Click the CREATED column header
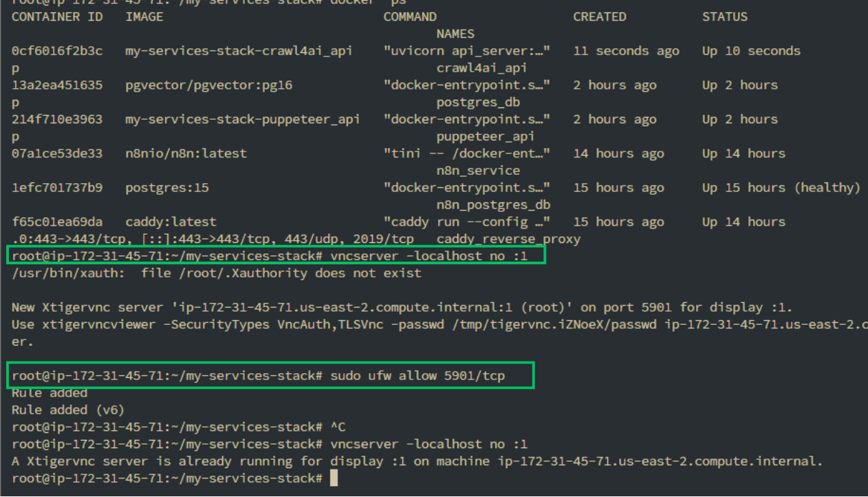 coord(600,17)
